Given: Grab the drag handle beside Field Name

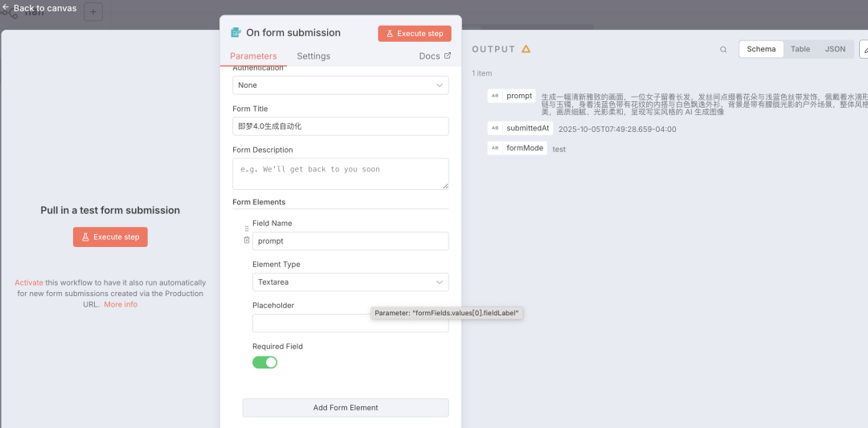Looking at the screenshot, I should (247, 228).
